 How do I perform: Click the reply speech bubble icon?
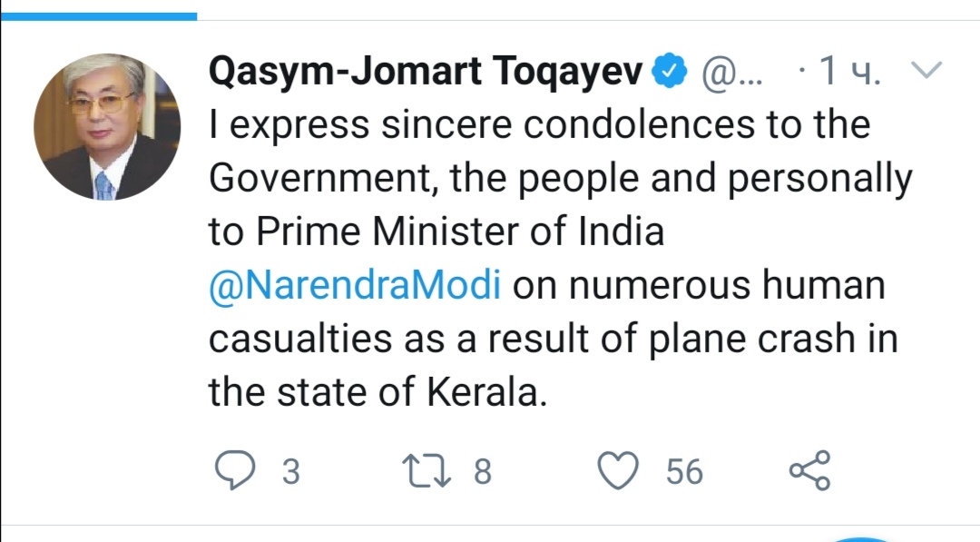234,470
